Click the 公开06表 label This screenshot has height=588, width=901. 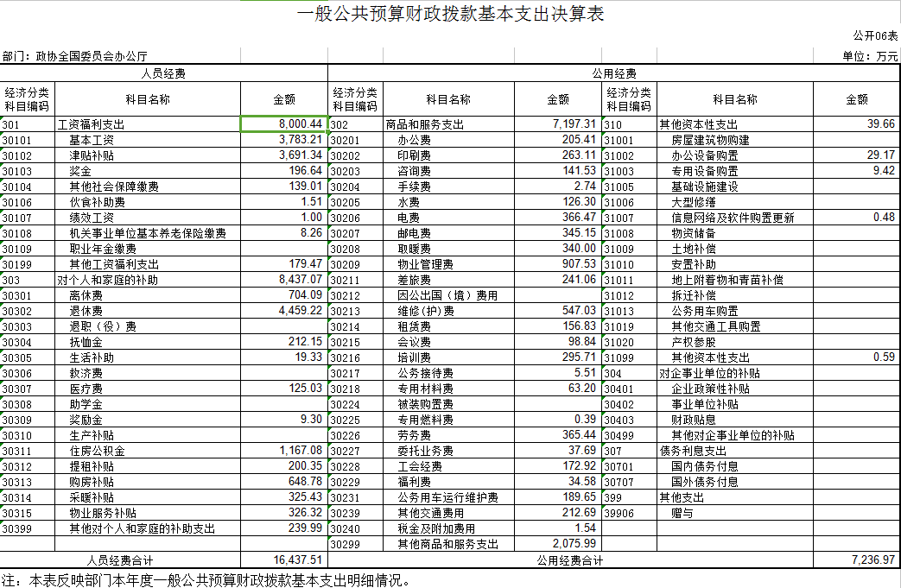point(875,35)
